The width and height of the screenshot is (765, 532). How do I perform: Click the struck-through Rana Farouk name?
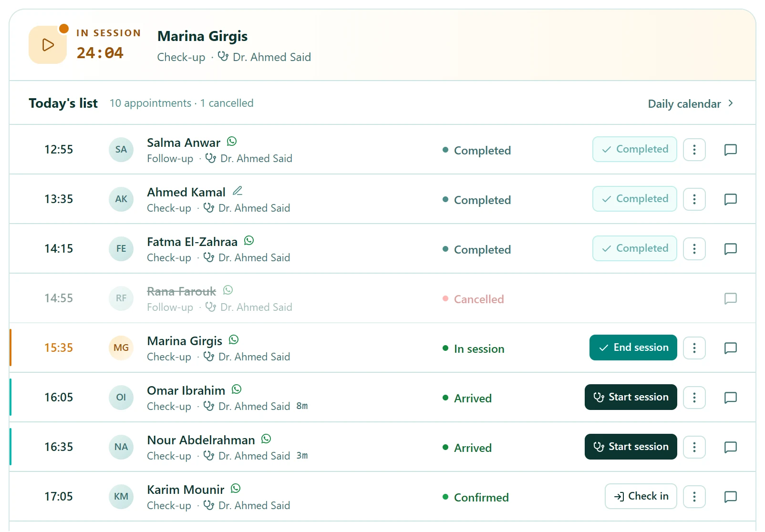click(x=181, y=291)
